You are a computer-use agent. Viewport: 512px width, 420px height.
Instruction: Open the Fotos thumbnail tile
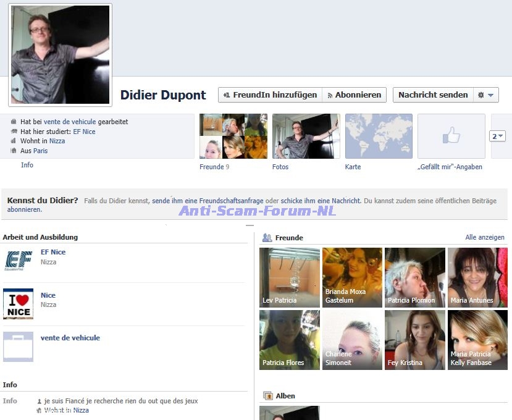click(x=306, y=136)
